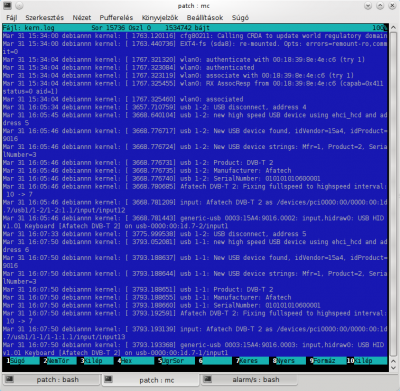
Task: Click the 7 Keres search button
Action: [251, 361]
